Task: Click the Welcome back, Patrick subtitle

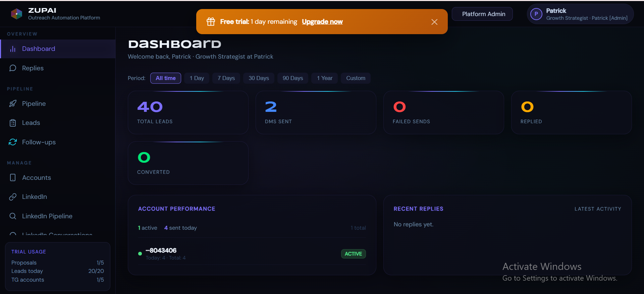Action: tap(201, 57)
